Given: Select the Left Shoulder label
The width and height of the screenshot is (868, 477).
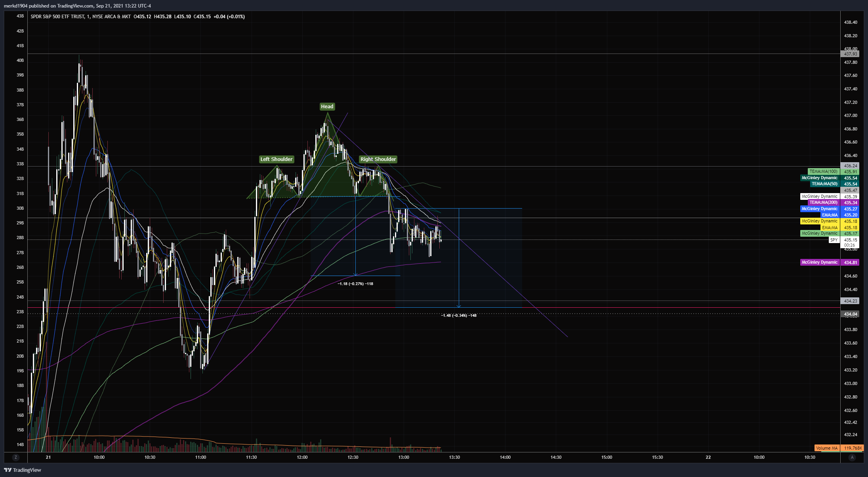Looking at the screenshot, I should pos(277,159).
